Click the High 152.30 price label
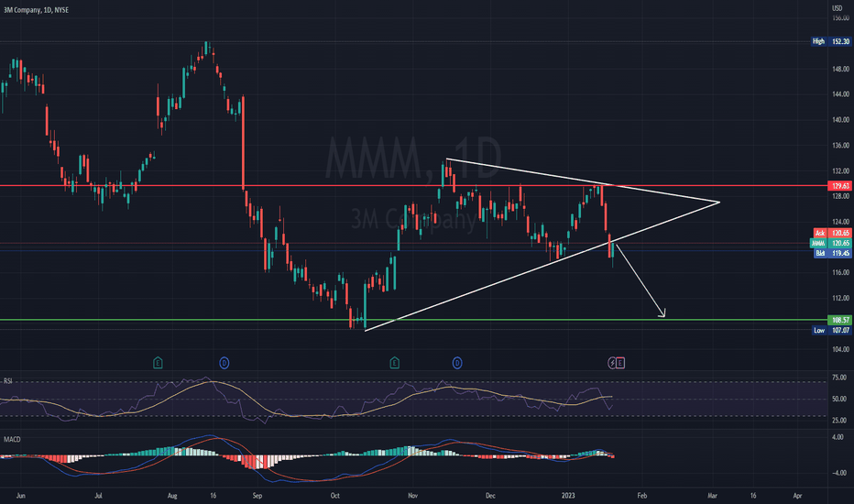This screenshot has height=504, width=854. (x=831, y=41)
